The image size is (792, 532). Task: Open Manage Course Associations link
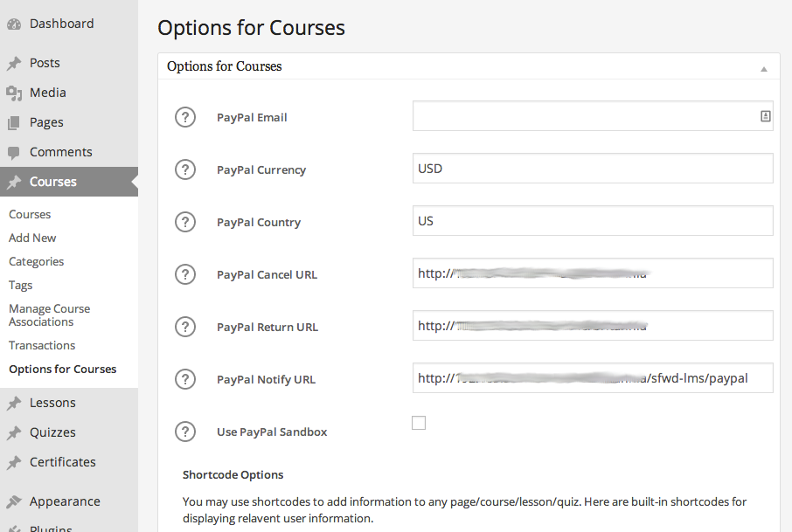pos(49,315)
